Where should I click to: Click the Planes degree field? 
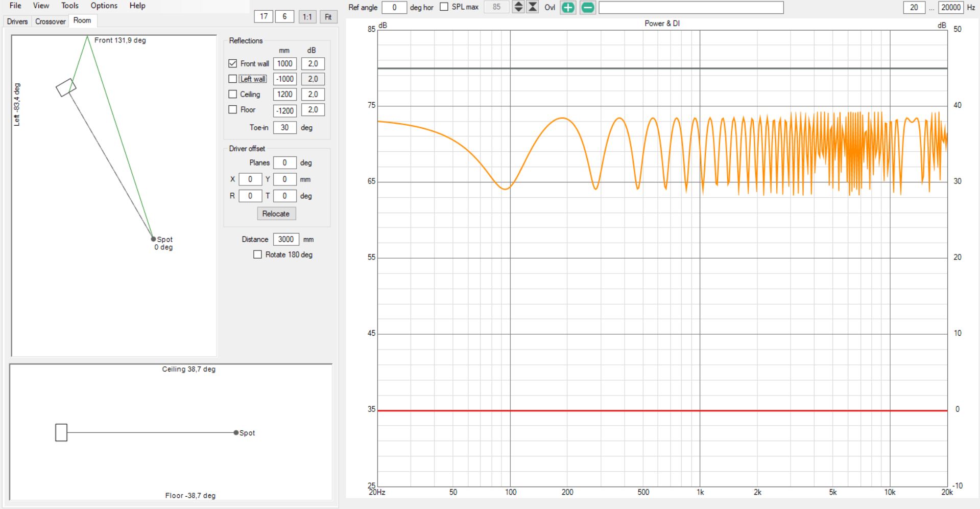pos(285,163)
